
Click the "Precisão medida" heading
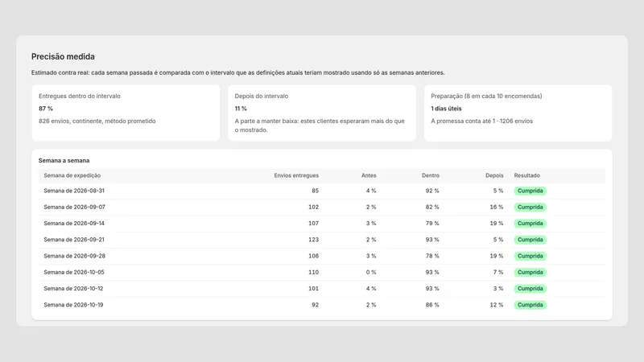(63, 56)
